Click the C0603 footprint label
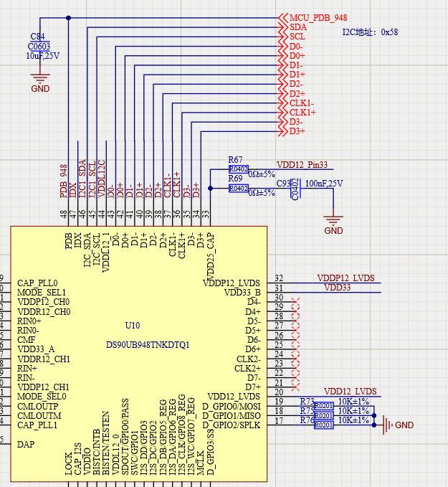 coord(39,47)
